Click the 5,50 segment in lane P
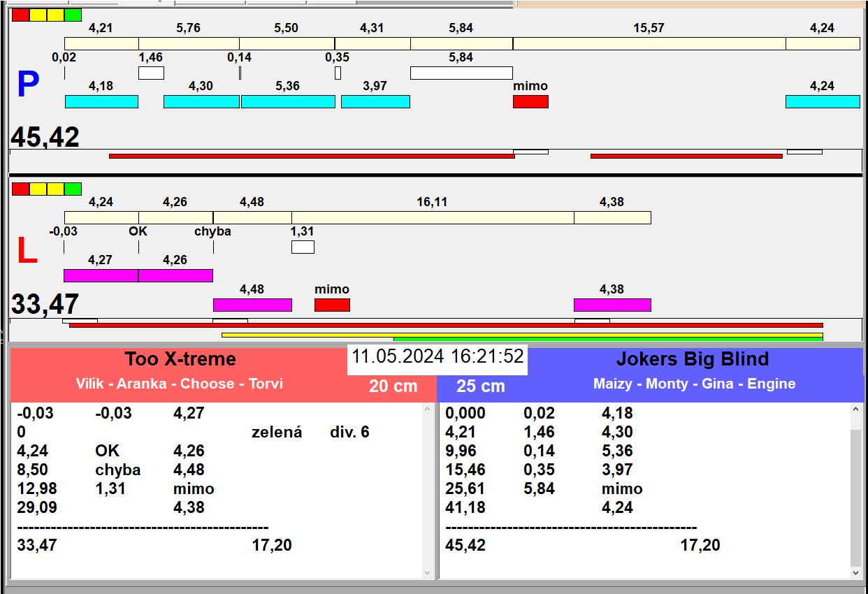Viewport: 868px width, 594px height. 287,43
